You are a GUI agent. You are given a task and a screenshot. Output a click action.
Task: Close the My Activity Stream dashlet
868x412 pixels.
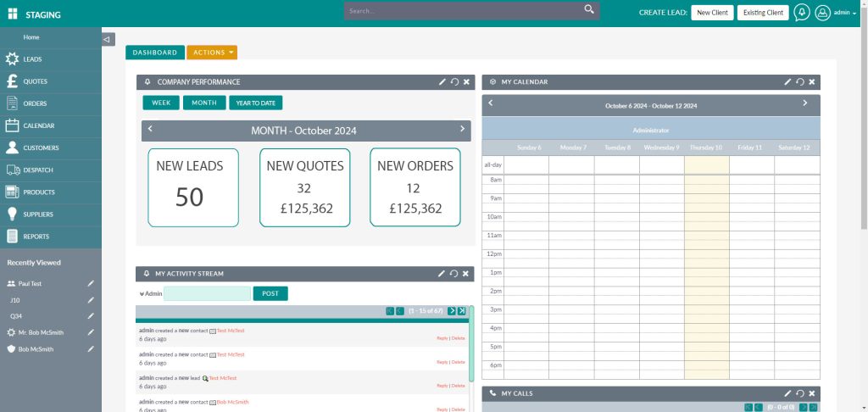[x=465, y=274]
